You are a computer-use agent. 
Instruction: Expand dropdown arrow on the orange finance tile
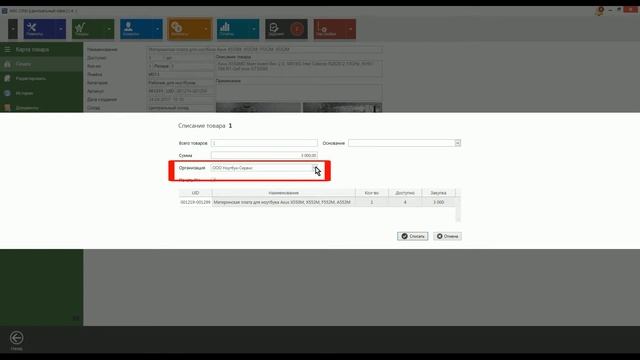click(x=206, y=29)
